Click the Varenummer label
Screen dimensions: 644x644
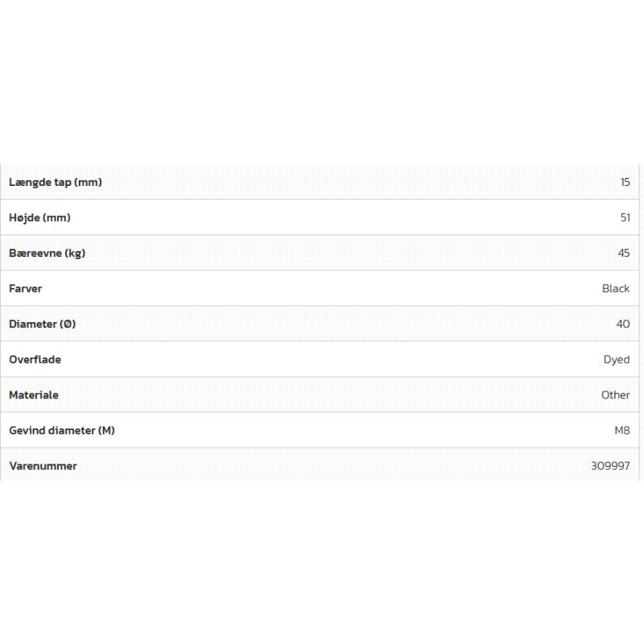pyautogui.click(x=43, y=465)
